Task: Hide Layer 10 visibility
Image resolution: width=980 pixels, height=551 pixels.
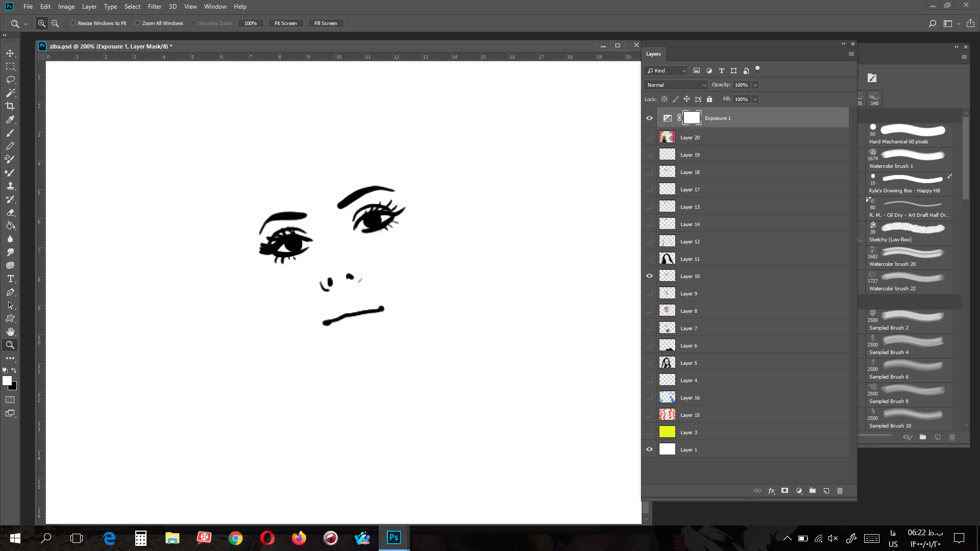Action: 649,276
